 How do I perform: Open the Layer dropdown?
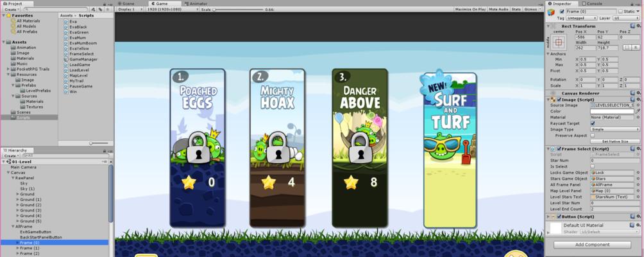coord(626,18)
